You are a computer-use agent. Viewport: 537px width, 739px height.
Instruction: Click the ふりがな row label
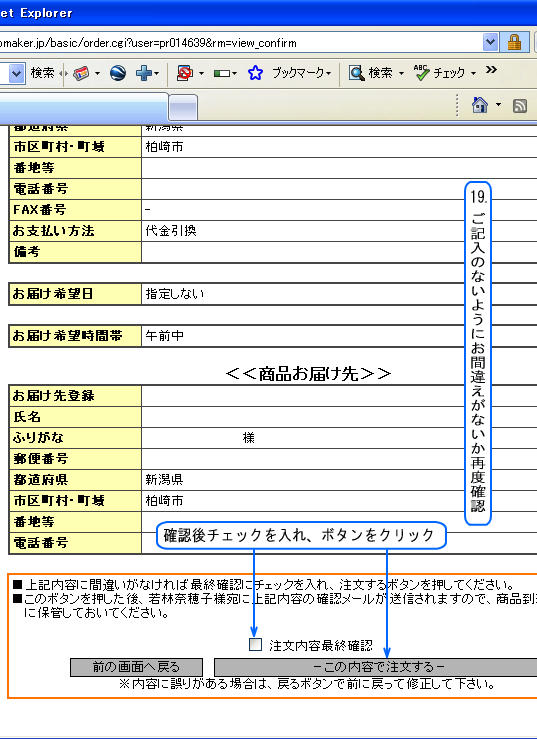click(75, 438)
